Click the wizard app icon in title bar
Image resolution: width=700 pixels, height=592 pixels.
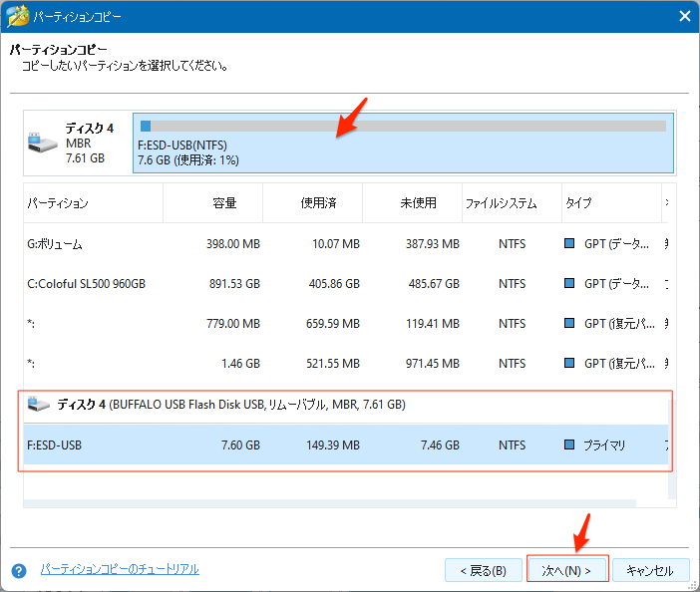pos(16,16)
